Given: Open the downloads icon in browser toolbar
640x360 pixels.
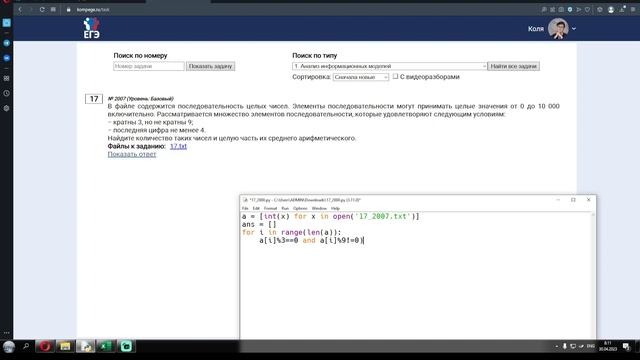Looking at the screenshot, I should point(622,9).
